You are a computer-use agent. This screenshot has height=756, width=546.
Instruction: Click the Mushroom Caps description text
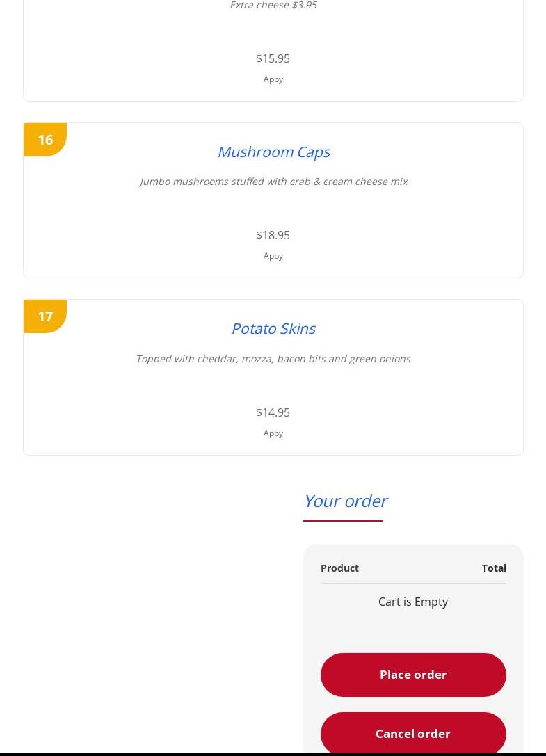pyautogui.click(x=273, y=182)
